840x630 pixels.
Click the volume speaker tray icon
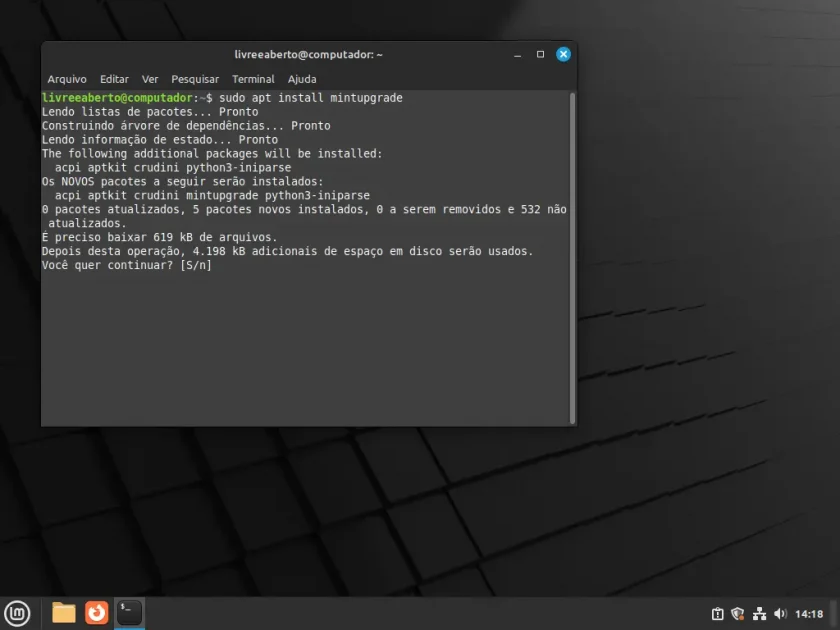click(781, 614)
